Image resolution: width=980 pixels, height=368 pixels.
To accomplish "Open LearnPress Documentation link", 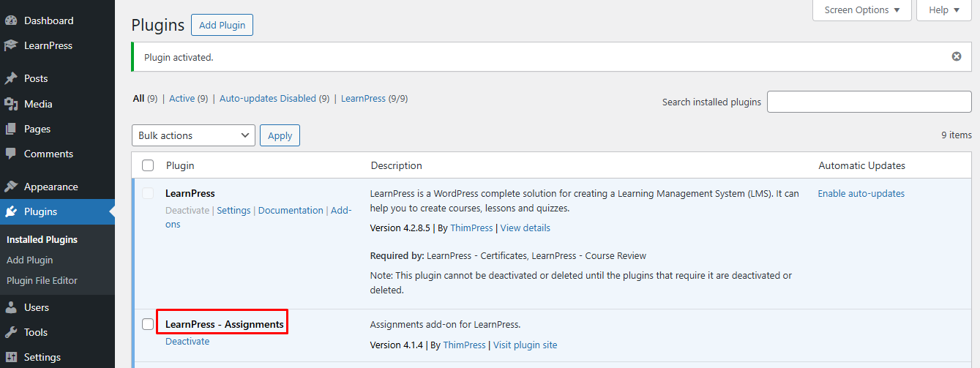I will [291, 210].
